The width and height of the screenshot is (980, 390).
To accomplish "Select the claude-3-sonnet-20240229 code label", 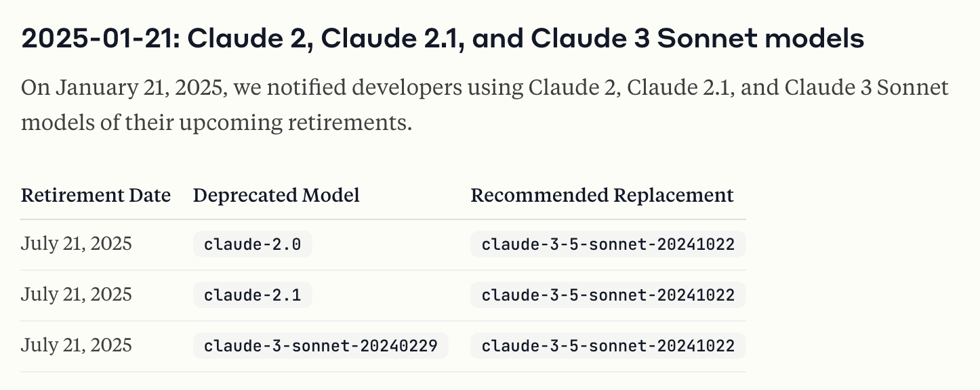I will pos(321,346).
